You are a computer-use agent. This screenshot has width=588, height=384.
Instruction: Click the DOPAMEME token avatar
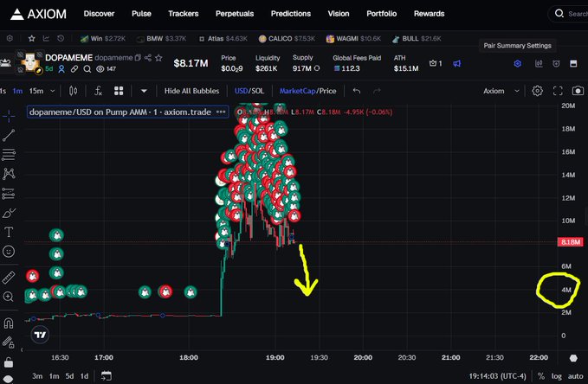pyautogui.click(x=30, y=62)
